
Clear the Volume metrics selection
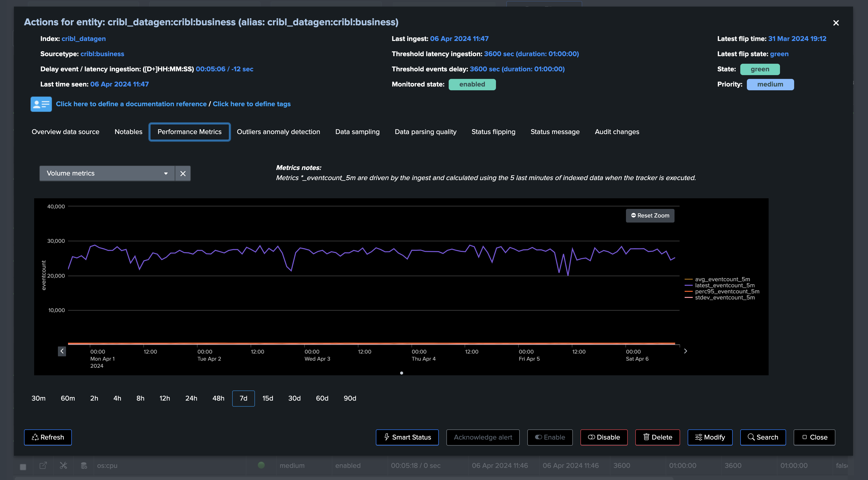coord(183,173)
